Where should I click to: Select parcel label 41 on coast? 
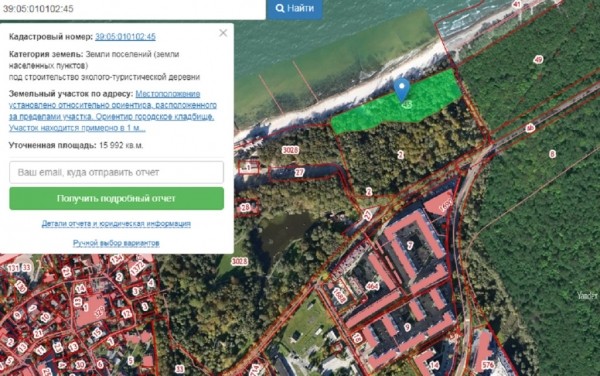point(517,4)
